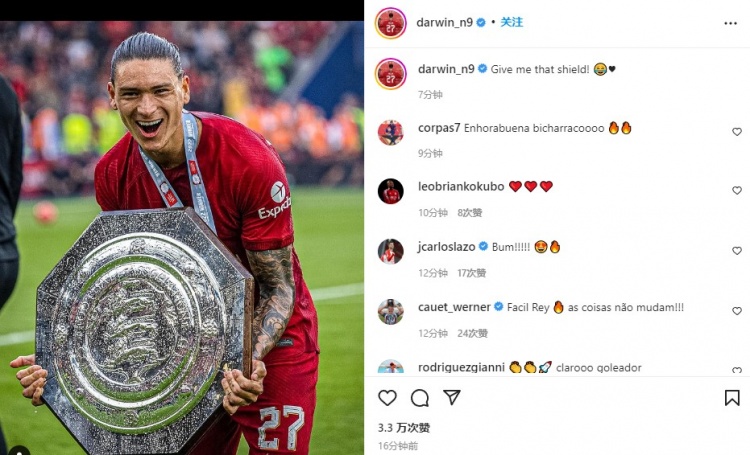Open jcarloslazo profile username link
The height and width of the screenshot is (455, 750).
point(446,247)
